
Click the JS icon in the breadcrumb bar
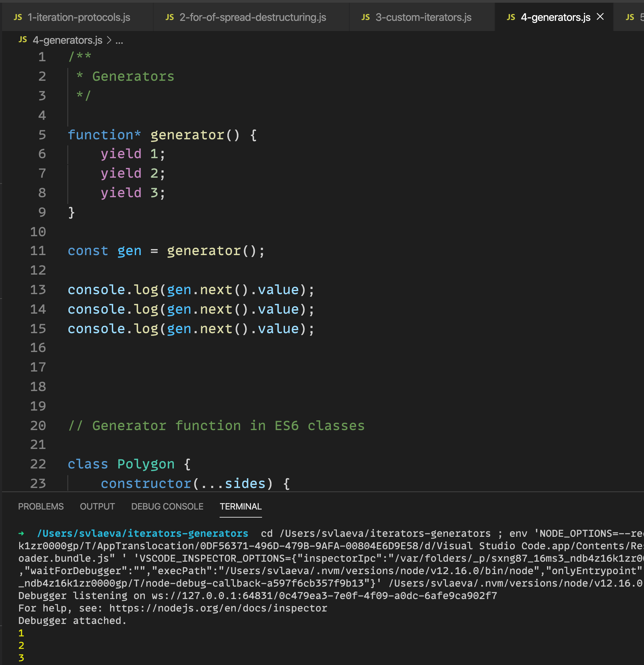(x=23, y=40)
